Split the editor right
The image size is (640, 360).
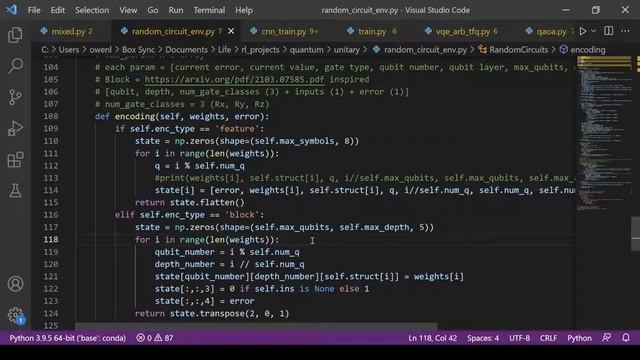608,31
